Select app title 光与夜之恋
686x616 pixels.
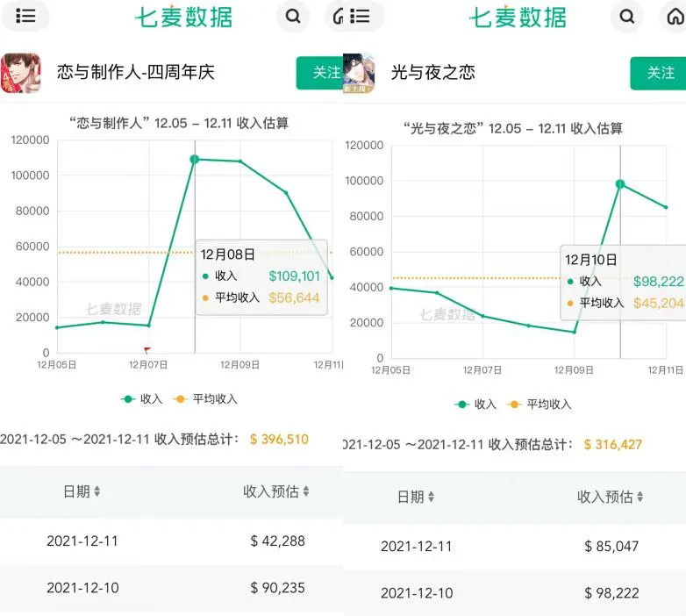(433, 73)
